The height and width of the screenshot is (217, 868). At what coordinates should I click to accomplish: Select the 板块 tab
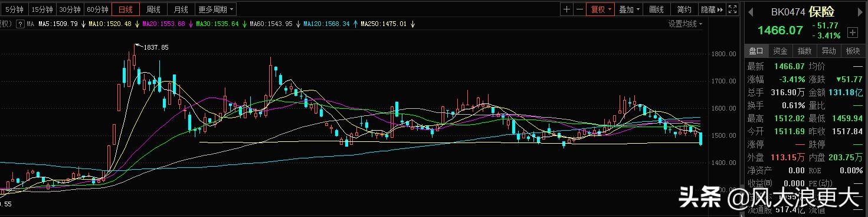coord(853,51)
